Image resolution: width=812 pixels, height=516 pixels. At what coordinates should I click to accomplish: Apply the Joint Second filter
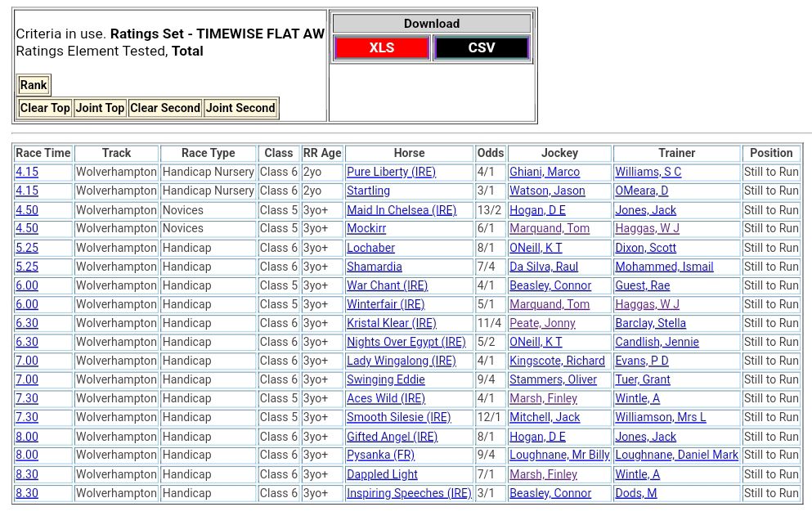(x=240, y=108)
